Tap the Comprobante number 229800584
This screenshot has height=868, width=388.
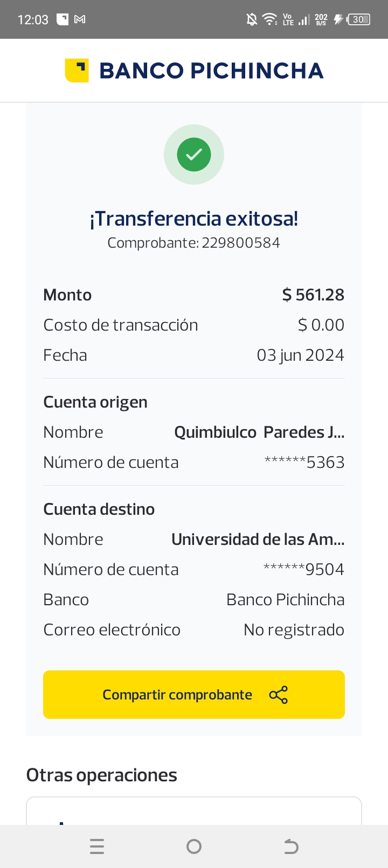241,243
